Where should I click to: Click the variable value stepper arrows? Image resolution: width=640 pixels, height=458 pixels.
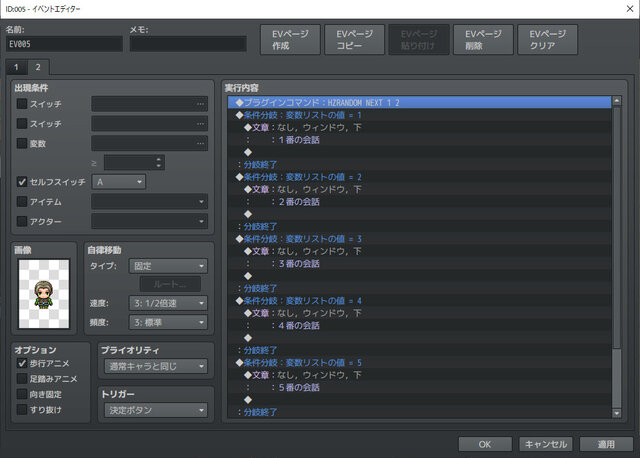(159, 162)
